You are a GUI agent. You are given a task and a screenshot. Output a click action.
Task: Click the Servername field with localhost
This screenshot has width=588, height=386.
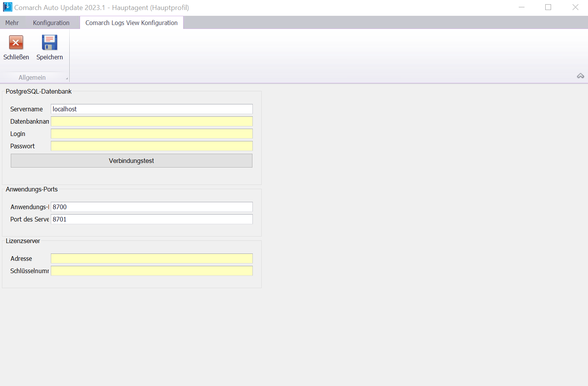click(152, 109)
